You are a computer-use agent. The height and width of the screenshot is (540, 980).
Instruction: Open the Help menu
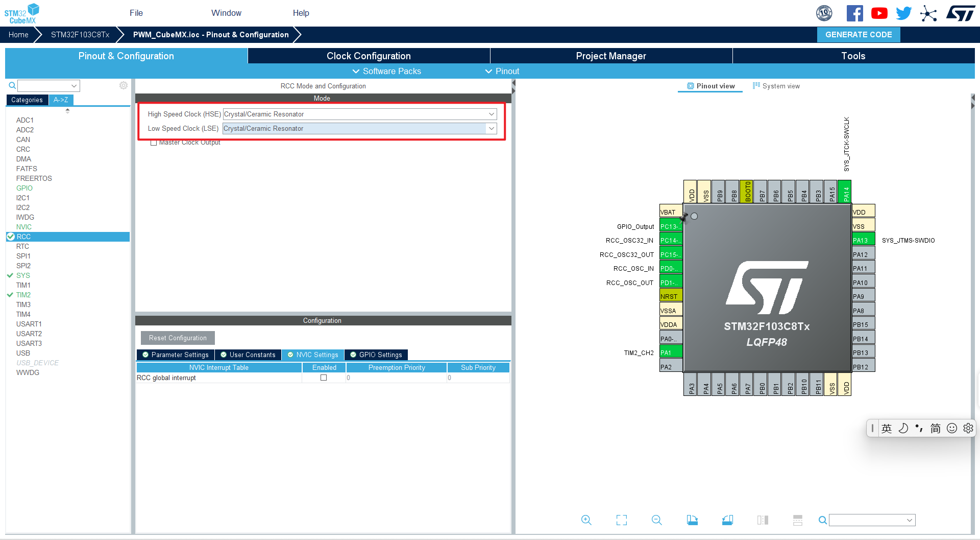pos(301,13)
